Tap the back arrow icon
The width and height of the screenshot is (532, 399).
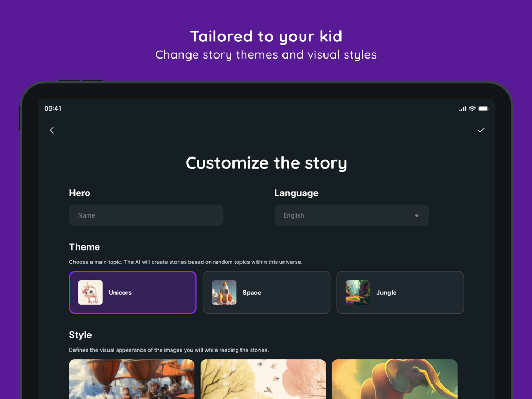tap(52, 130)
